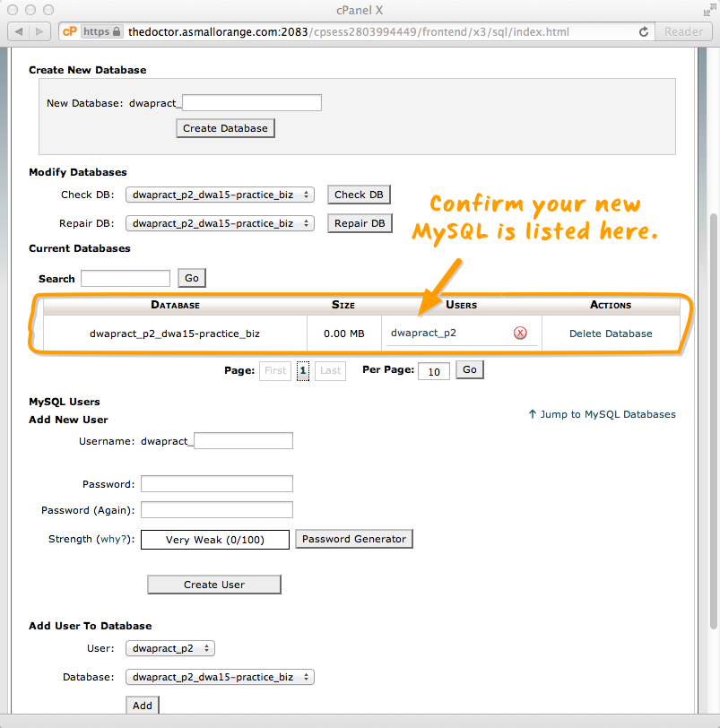Click the browser forward arrow
720x728 pixels.
[41, 31]
